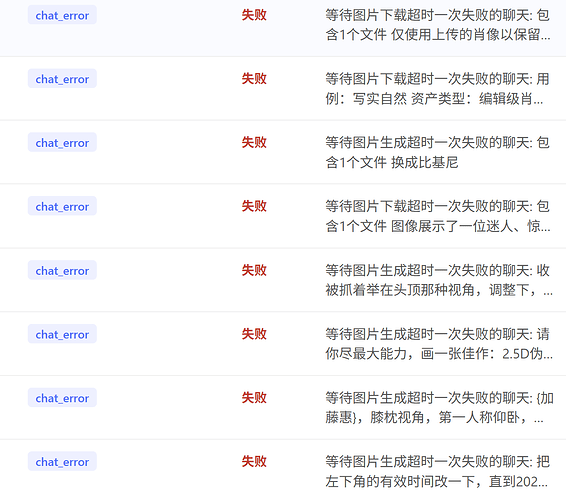
Task: Click the chat_error tag in the 被抓着举在头顶 row
Action: tap(62, 270)
